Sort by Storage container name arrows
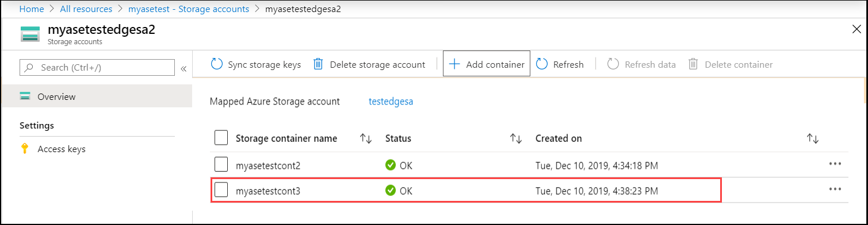The width and height of the screenshot is (868, 225). coord(366,138)
